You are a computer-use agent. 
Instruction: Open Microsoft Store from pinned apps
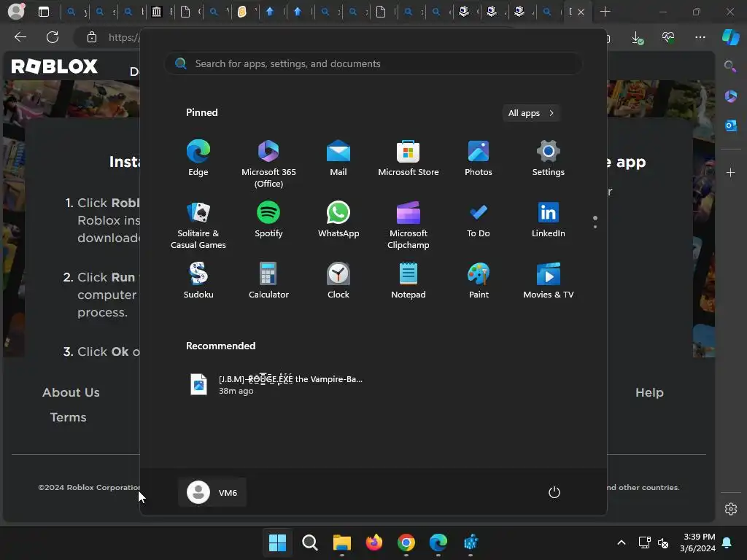(409, 158)
